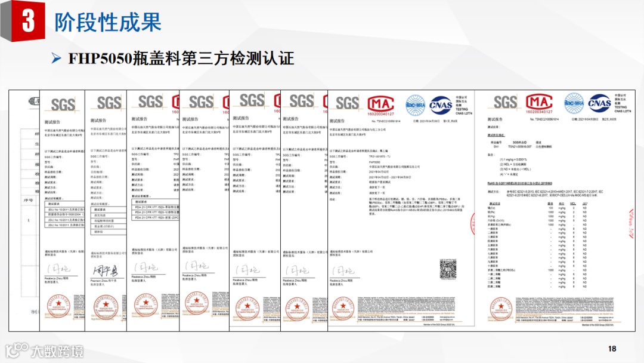The image size is (644, 363).
Task: Click red round stamp on Pearson Zhou's report
Action: tap(106, 307)
